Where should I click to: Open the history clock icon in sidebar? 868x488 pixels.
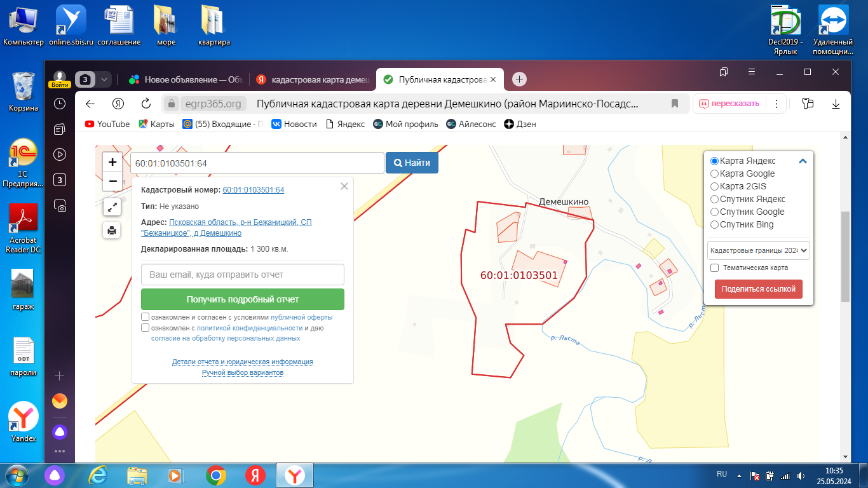[x=60, y=104]
